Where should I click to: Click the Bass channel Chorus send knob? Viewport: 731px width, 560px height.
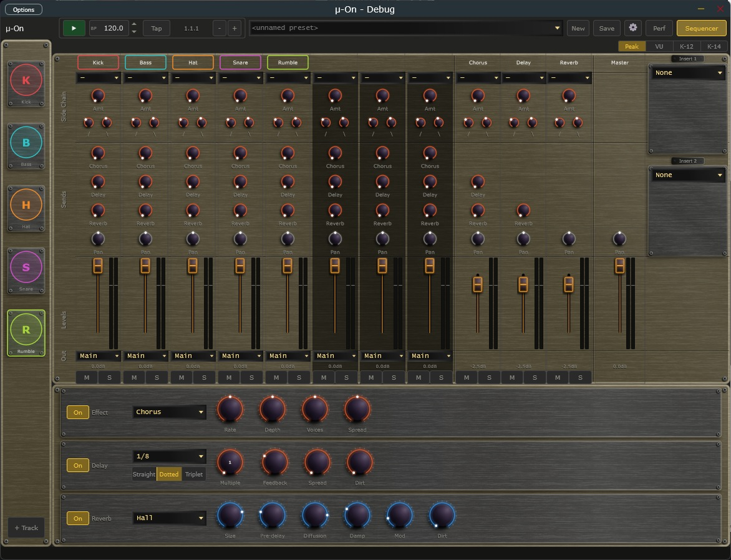tap(145, 153)
